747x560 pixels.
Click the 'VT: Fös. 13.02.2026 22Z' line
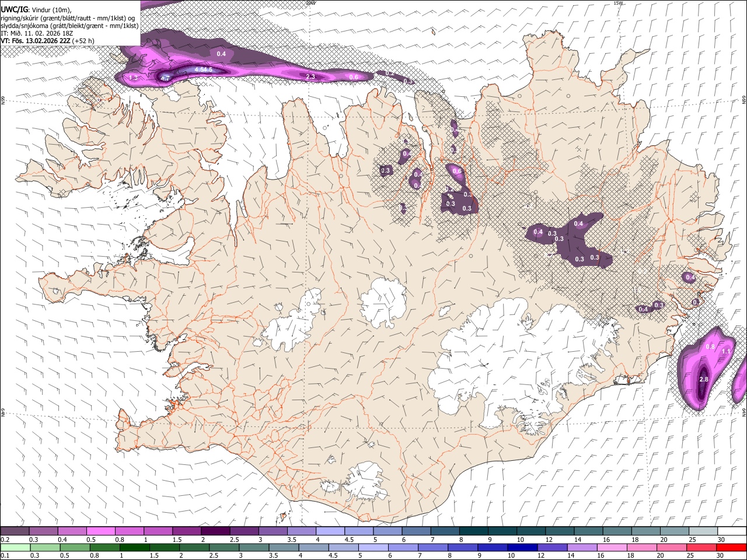point(36,41)
